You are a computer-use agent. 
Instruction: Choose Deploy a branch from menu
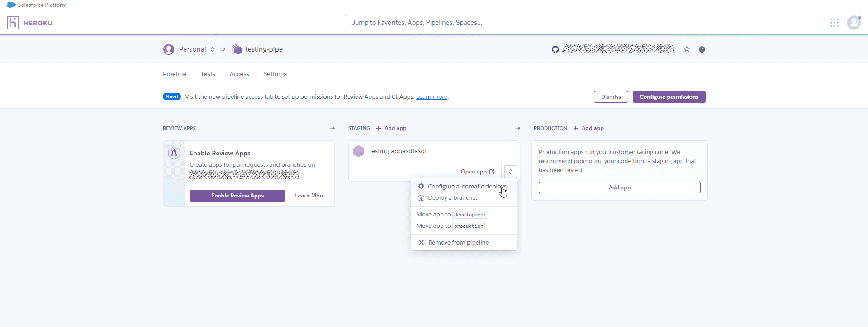coord(452,198)
